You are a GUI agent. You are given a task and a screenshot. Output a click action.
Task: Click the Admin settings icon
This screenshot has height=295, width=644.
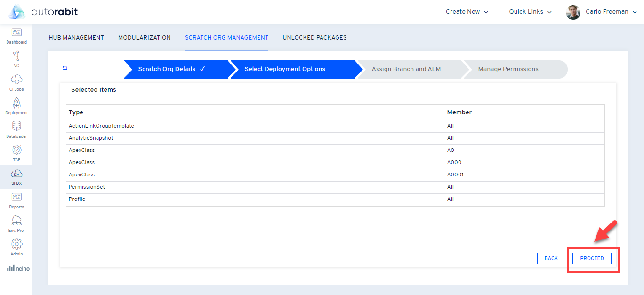coord(16,247)
